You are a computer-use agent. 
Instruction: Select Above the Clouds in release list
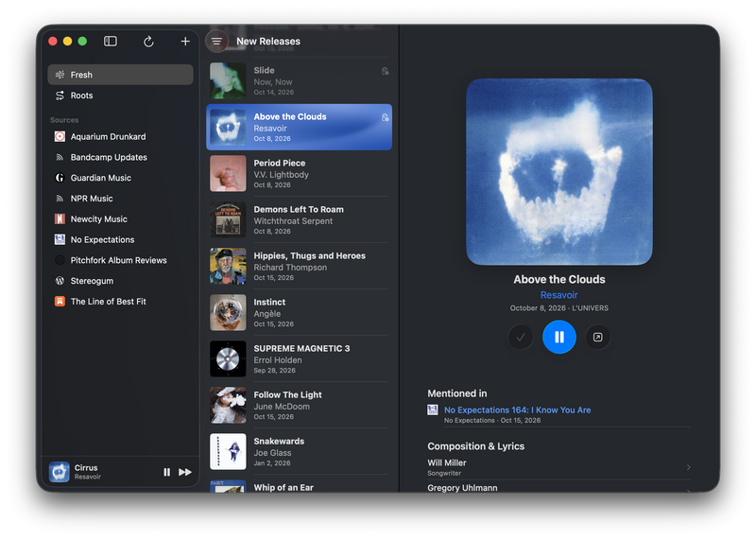(299, 128)
